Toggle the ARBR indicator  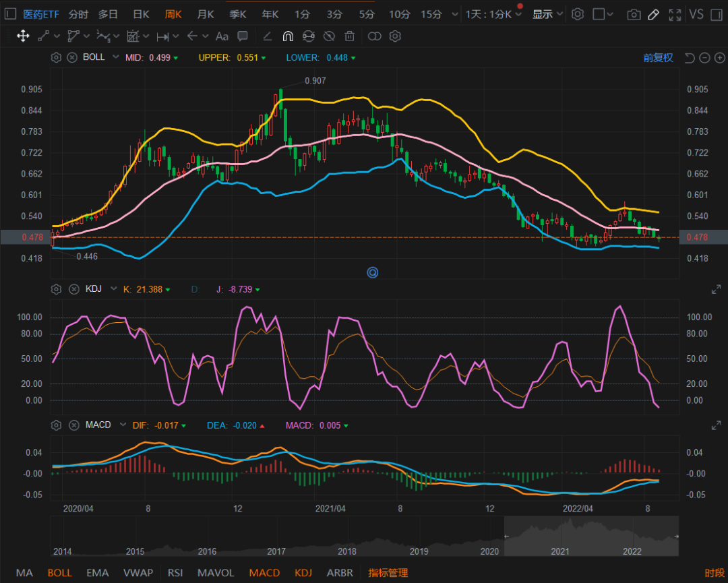point(340,573)
